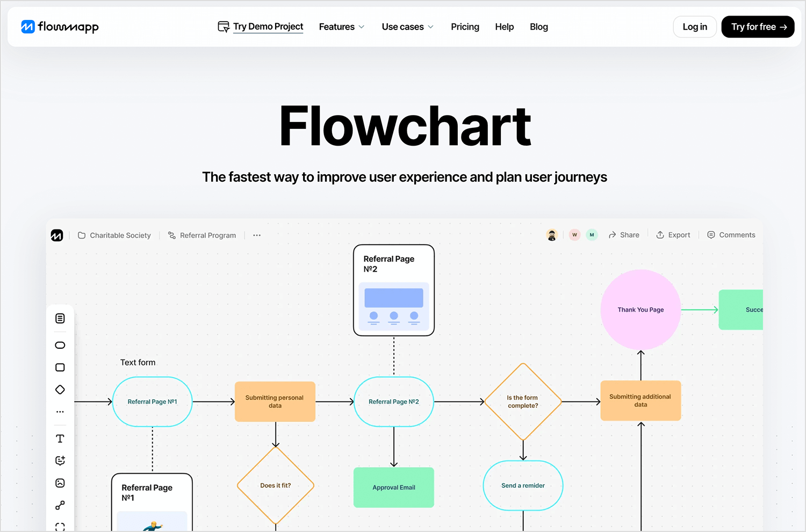The height and width of the screenshot is (532, 806).
Task: Click the Referral Page №2 rounded node
Action: (394, 401)
